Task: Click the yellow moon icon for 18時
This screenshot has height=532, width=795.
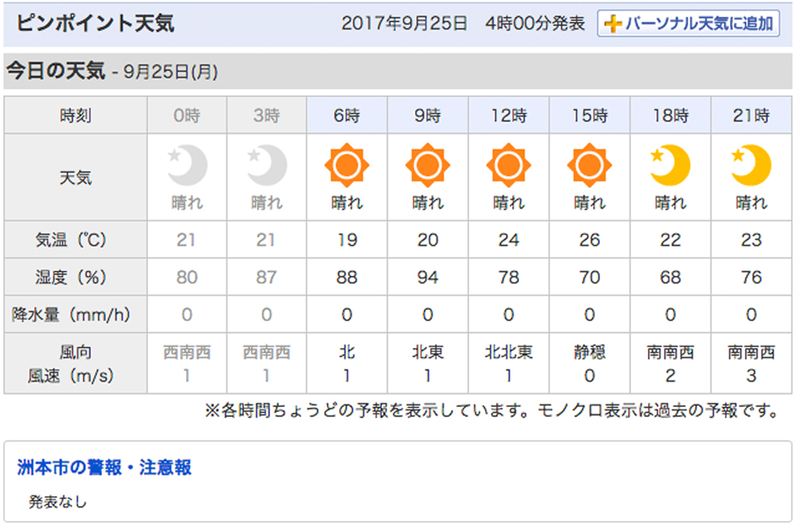Action: click(x=670, y=165)
